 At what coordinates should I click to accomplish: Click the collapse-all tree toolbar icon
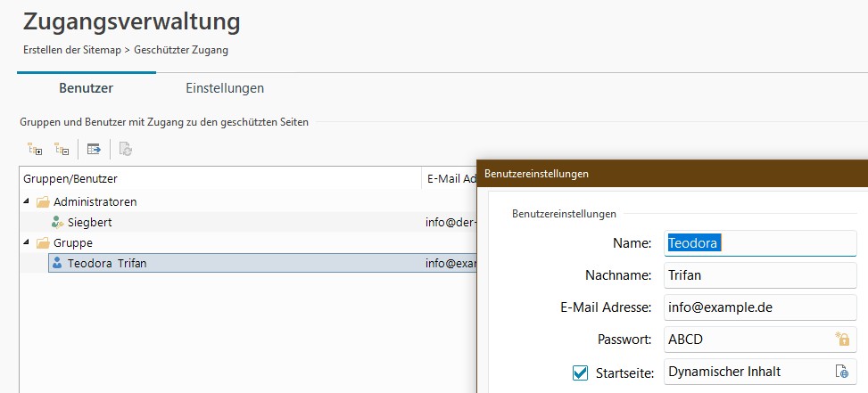[x=62, y=149]
